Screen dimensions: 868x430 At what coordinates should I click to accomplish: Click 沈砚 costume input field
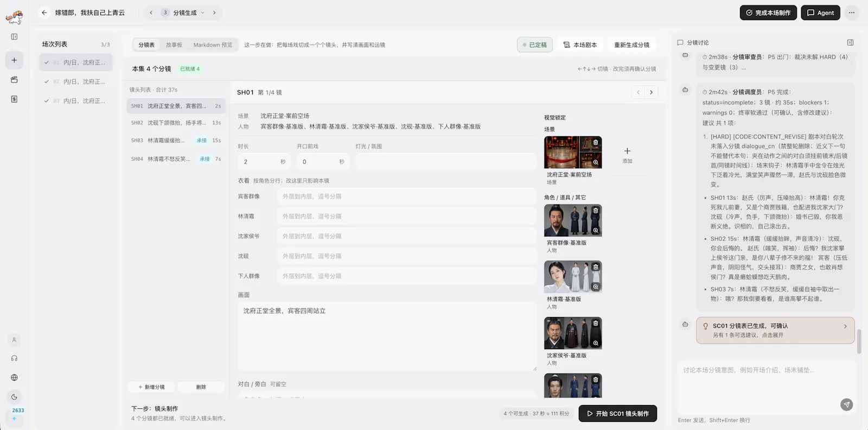406,256
